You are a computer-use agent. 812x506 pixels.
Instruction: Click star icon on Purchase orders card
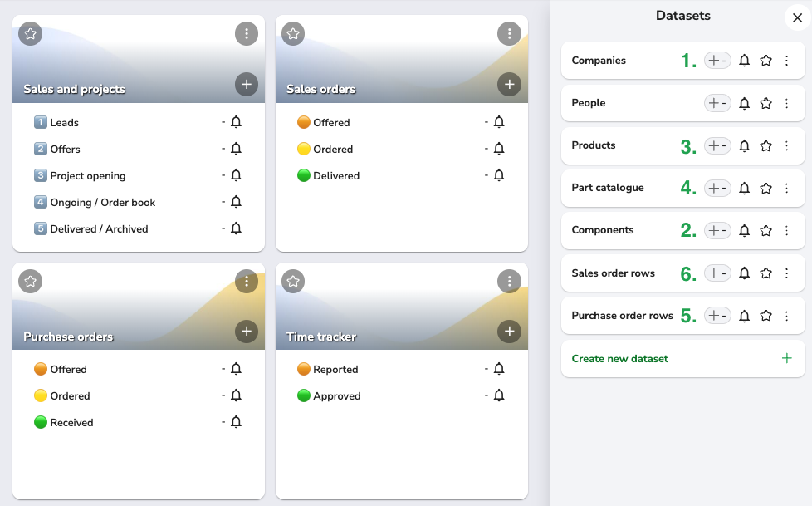30,281
